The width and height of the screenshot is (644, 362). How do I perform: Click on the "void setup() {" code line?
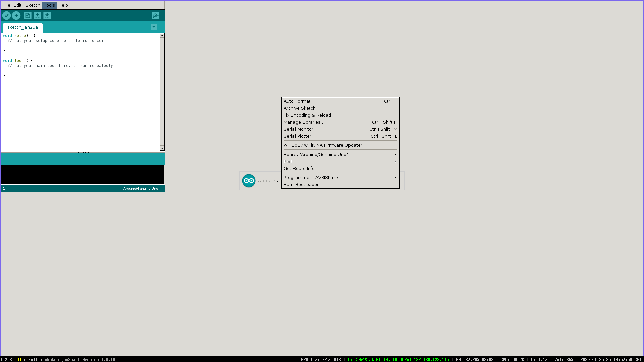19,36
